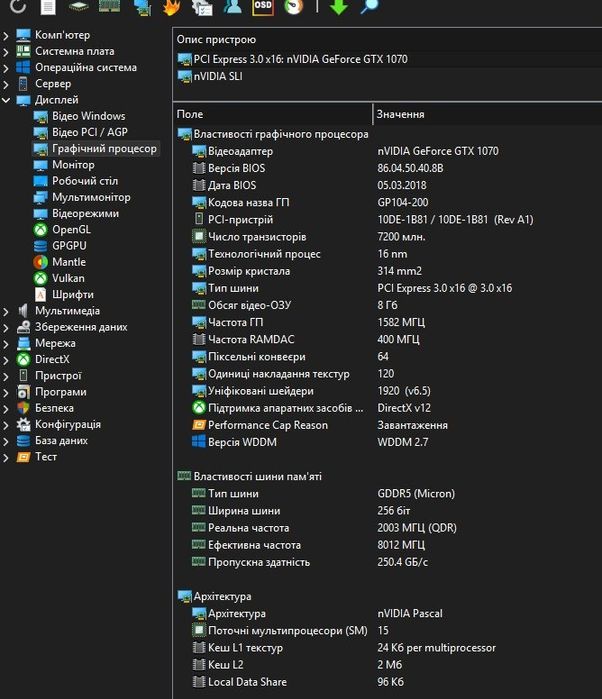Collapse the Дисплей tree node
Image resolution: width=602 pixels, height=699 pixels.
[x=6, y=100]
